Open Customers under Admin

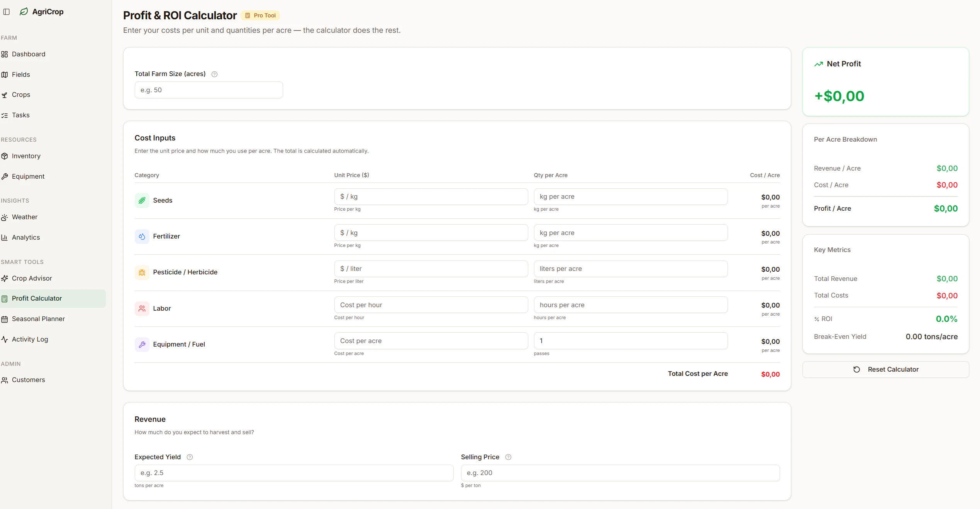(x=29, y=379)
